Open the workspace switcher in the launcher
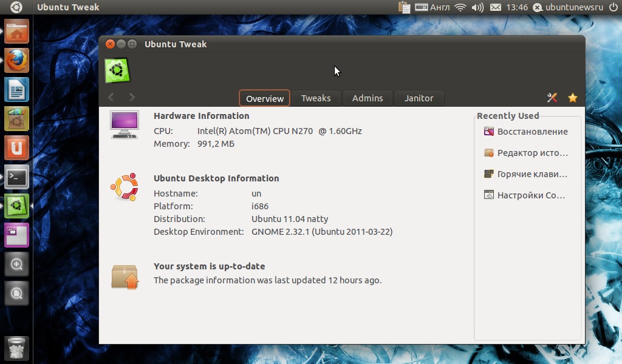The height and width of the screenshot is (364, 622). (16, 235)
